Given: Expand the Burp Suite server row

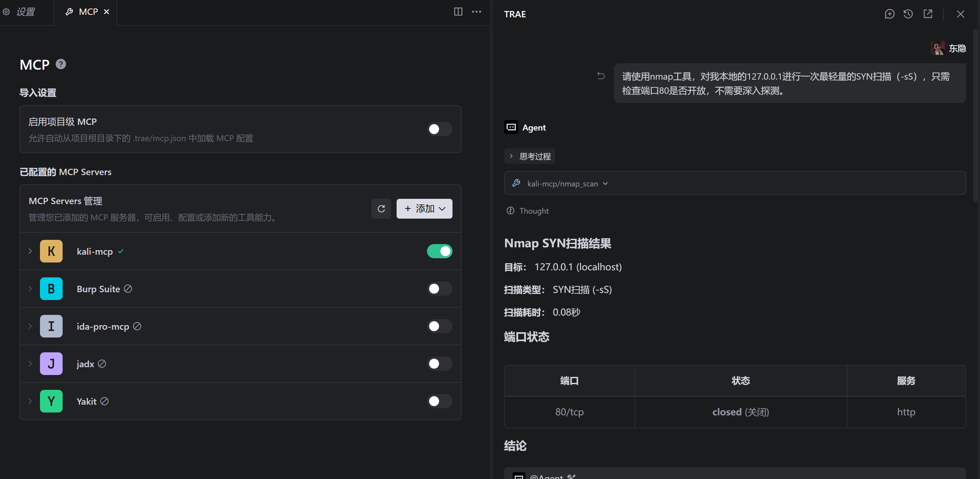Looking at the screenshot, I should (30, 288).
